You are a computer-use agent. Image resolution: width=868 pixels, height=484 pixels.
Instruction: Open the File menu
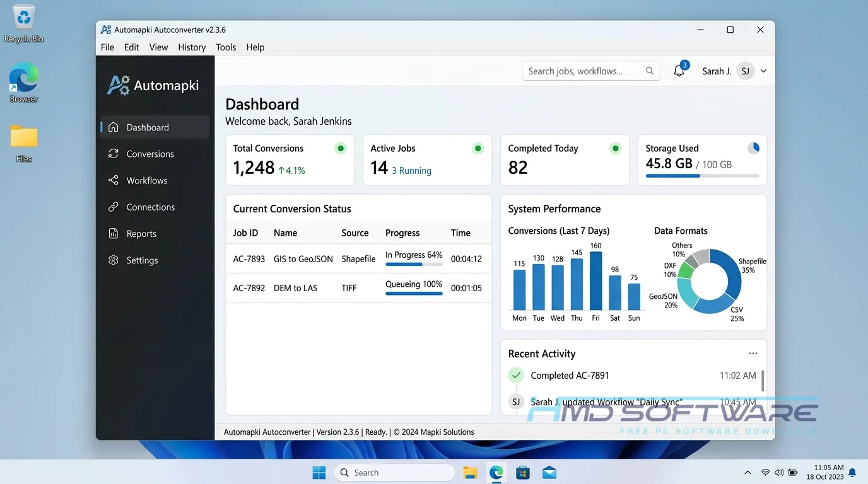108,47
